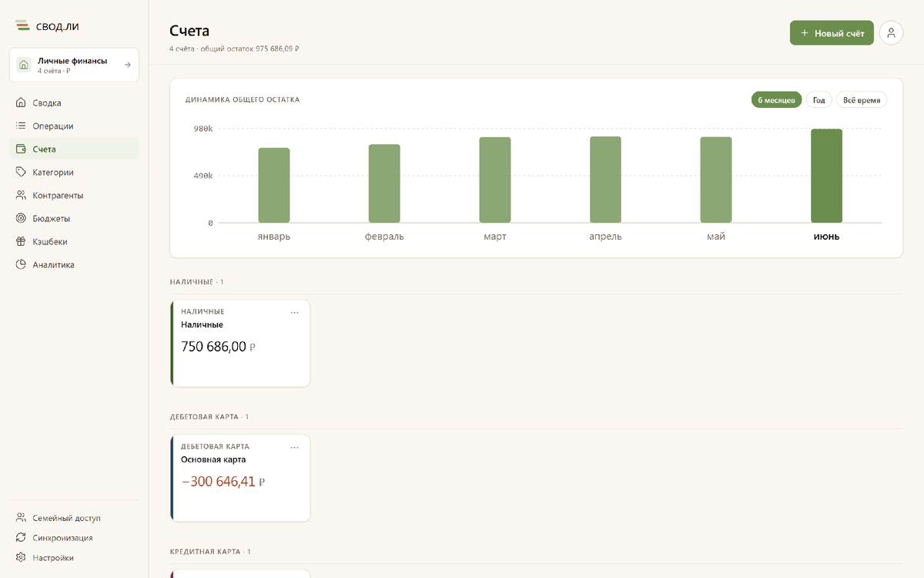Open the Кэшбеки gift icon

tap(21, 241)
